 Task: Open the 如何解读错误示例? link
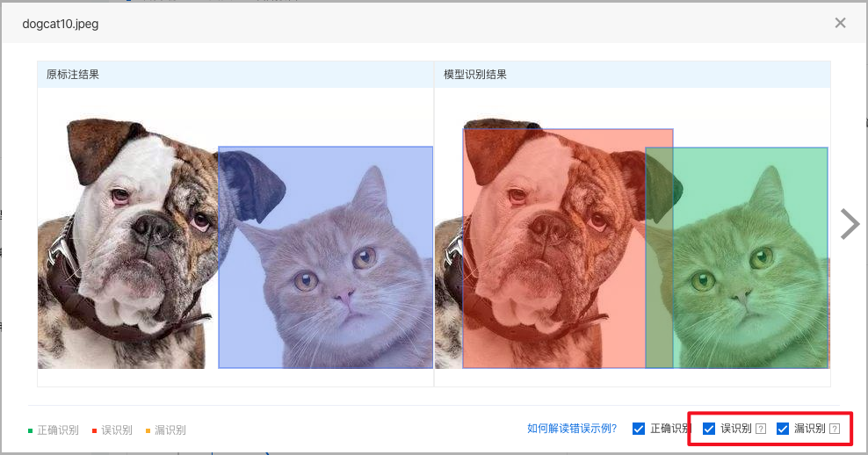[x=572, y=429]
